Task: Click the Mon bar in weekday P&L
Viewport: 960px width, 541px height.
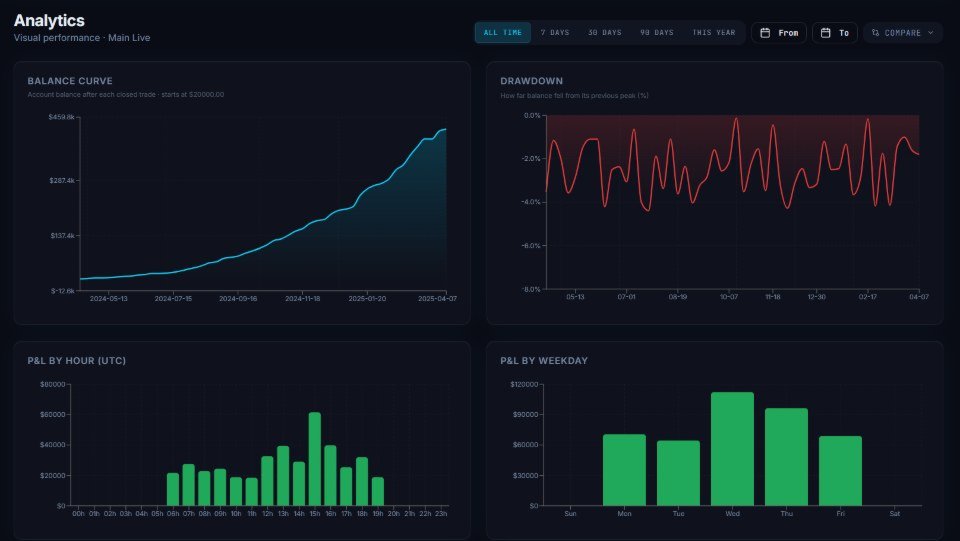Action: point(624,470)
